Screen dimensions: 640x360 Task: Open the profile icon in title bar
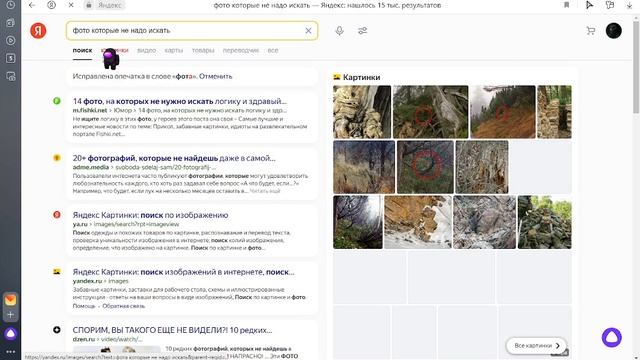51,5
